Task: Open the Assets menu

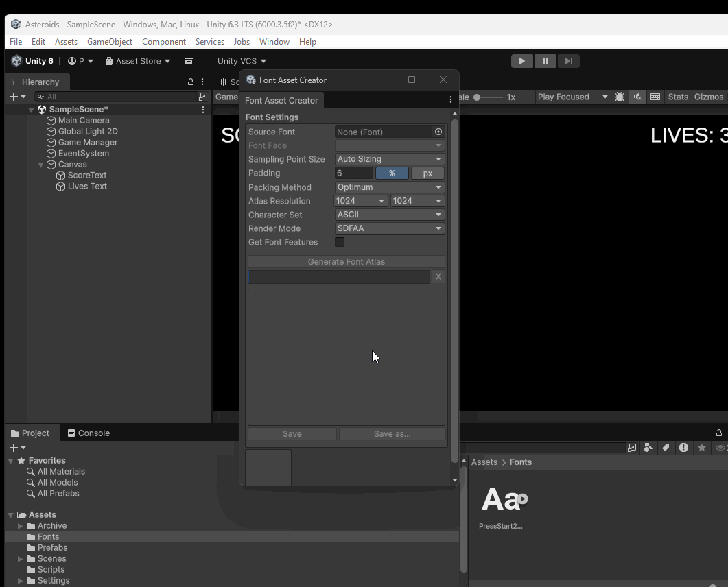Action: coord(66,42)
